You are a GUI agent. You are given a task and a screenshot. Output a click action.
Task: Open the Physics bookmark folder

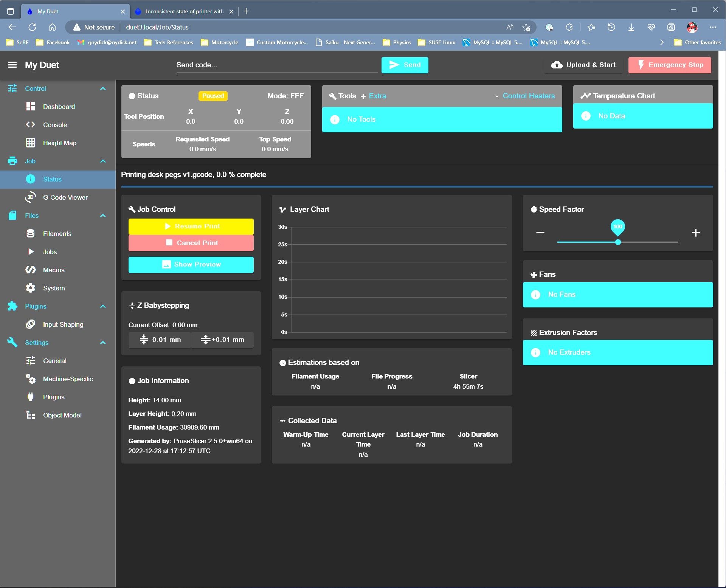tap(397, 42)
